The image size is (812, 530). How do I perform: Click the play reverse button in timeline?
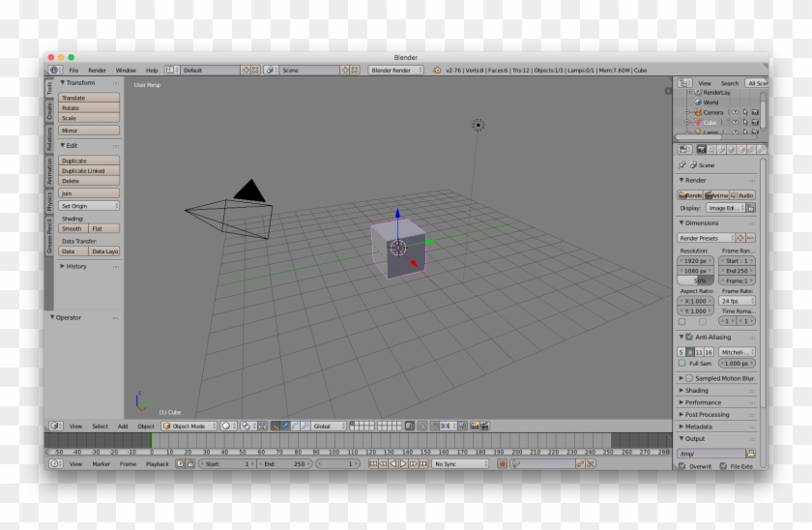(393, 463)
